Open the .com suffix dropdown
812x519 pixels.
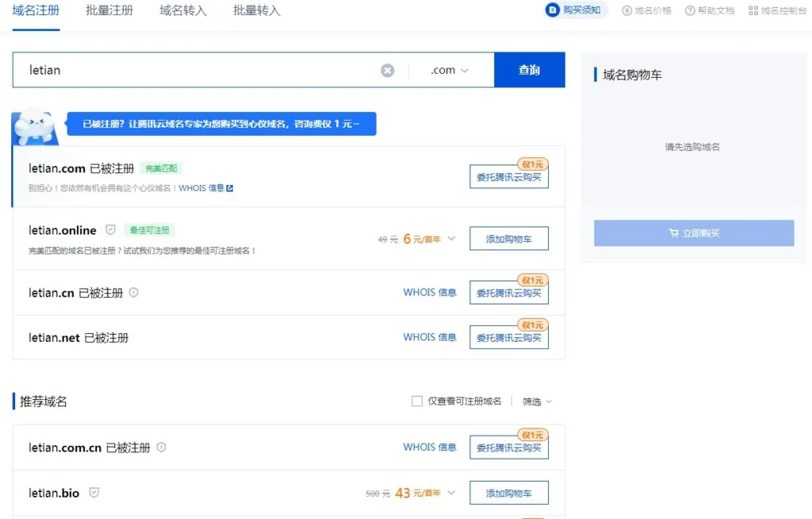450,70
